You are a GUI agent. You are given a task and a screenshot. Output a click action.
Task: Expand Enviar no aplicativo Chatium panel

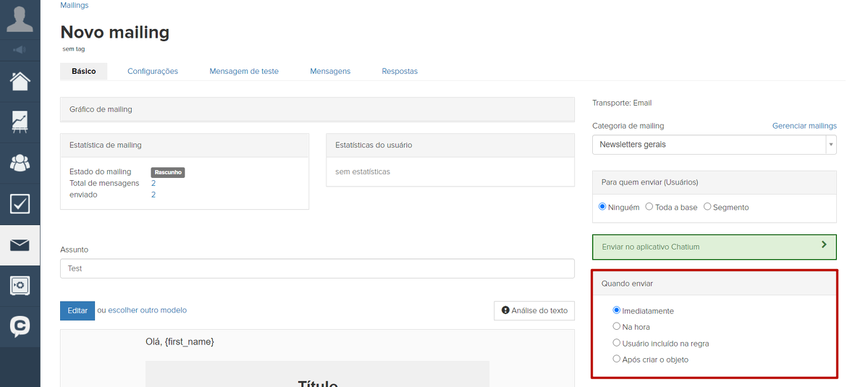click(x=714, y=247)
